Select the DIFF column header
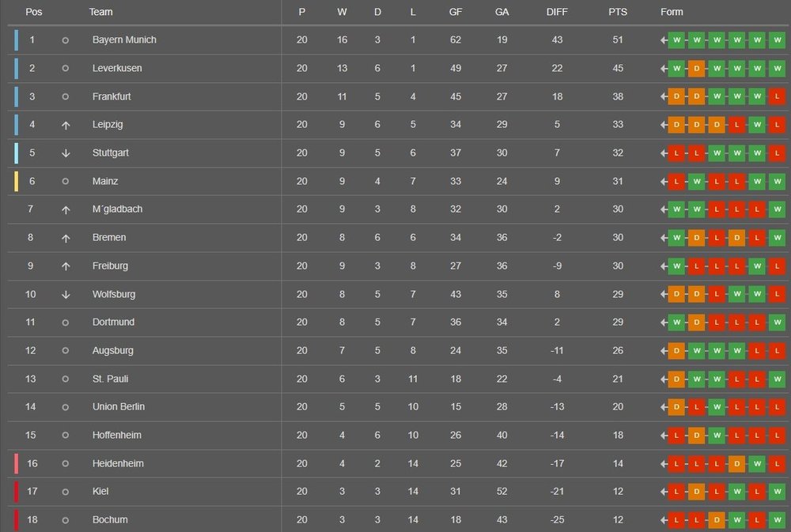 tap(557, 12)
